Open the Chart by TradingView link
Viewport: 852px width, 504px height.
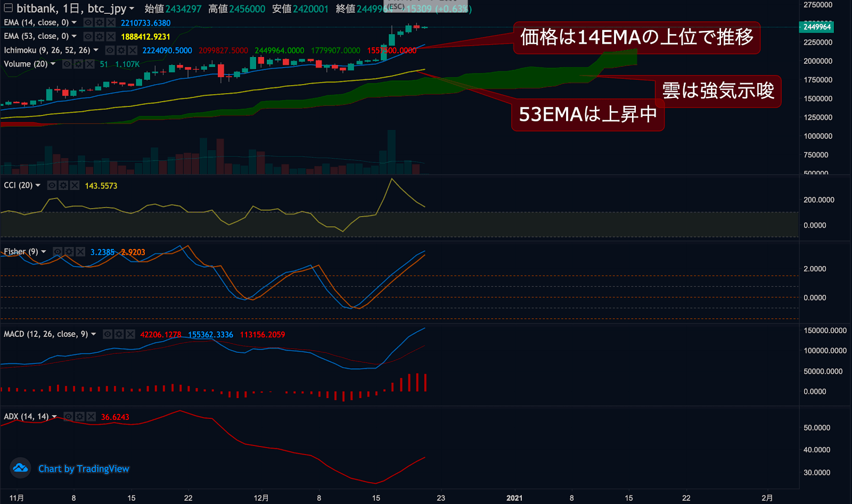84,469
